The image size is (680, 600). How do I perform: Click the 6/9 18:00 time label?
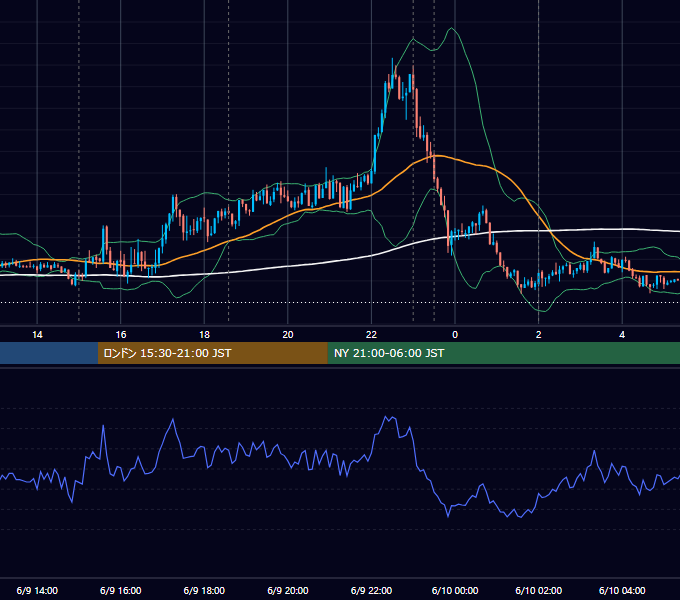(x=204, y=590)
